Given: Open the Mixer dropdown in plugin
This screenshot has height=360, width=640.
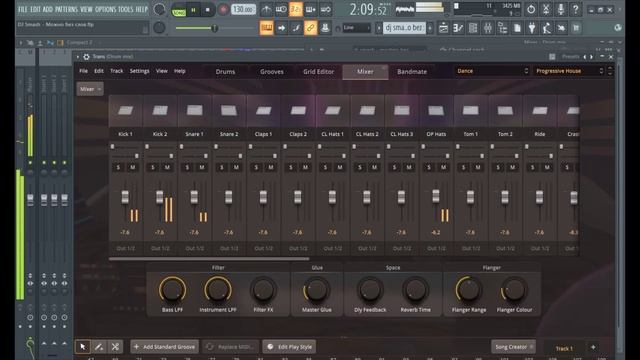Looking at the screenshot, I should click(90, 89).
